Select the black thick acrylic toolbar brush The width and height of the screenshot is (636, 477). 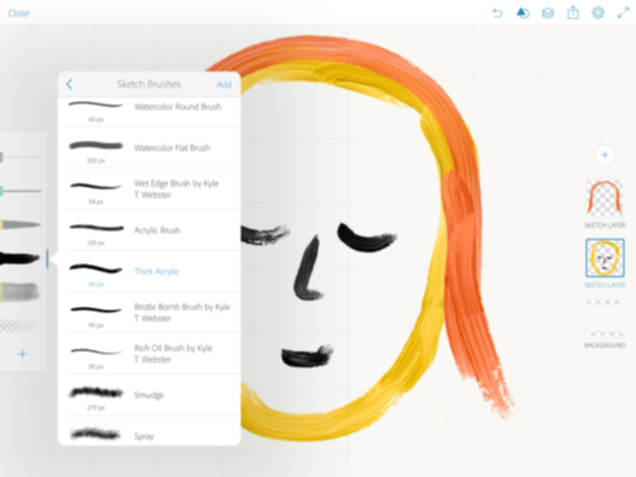(20, 258)
